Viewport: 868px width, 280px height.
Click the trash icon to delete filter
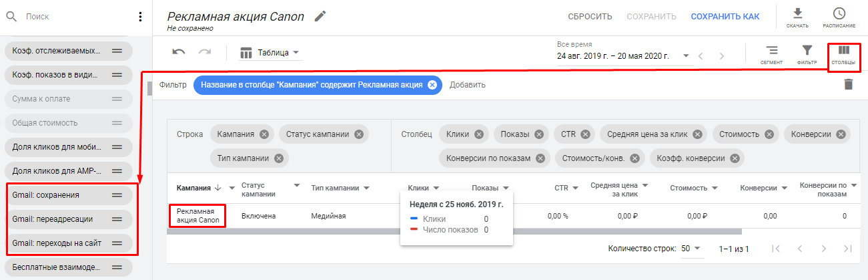pyautogui.click(x=848, y=84)
